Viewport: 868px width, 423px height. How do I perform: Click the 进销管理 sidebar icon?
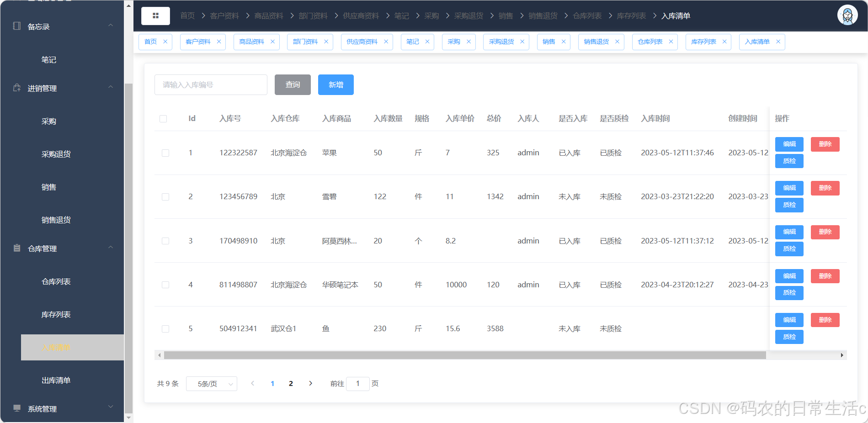tap(16, 88)
